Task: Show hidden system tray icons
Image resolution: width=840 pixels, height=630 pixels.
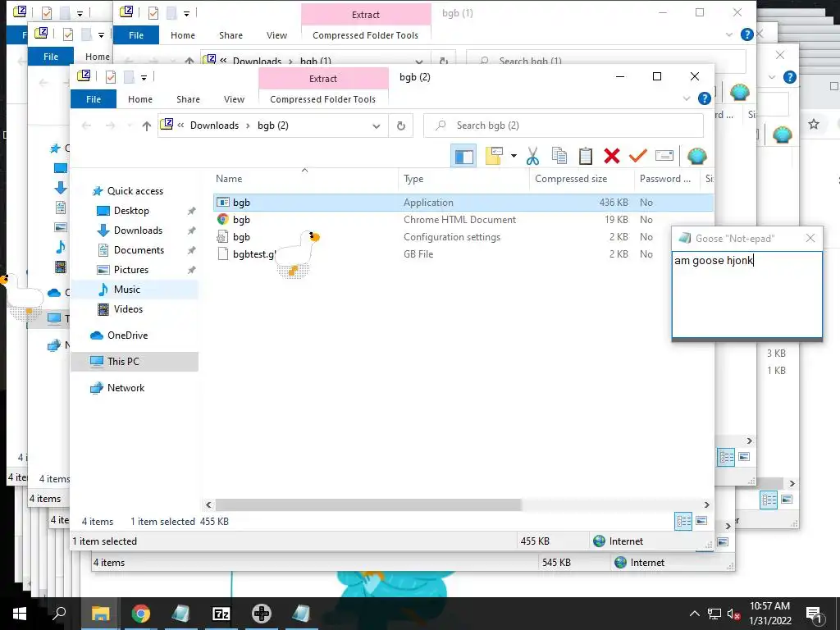Action: pos(694,614)
